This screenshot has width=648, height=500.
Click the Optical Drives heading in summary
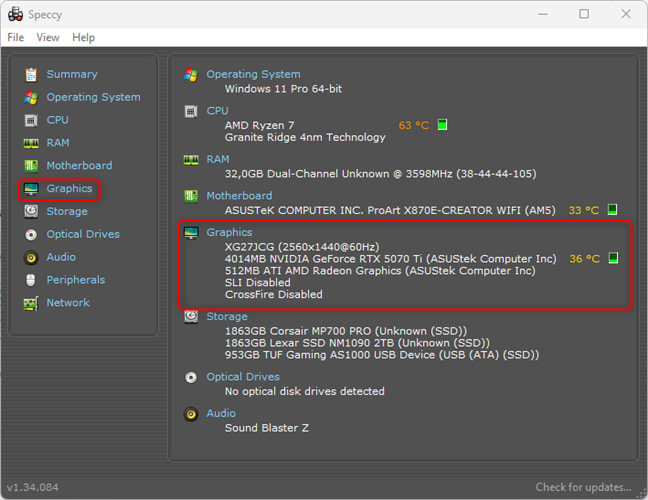pos(243,377)
